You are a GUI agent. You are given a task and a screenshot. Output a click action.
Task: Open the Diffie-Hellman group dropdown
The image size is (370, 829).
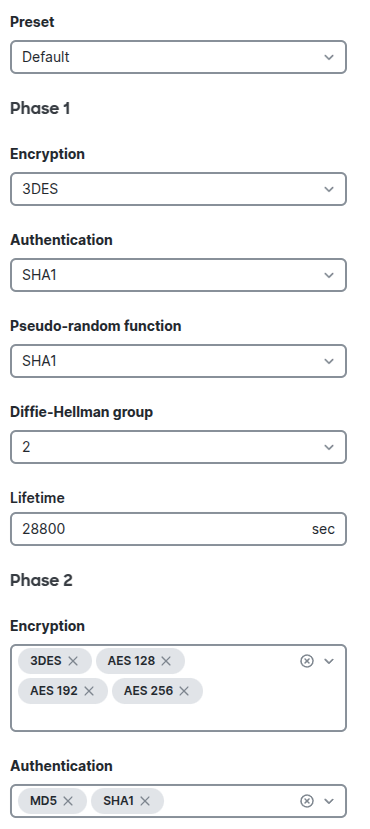tap(178, 447)
